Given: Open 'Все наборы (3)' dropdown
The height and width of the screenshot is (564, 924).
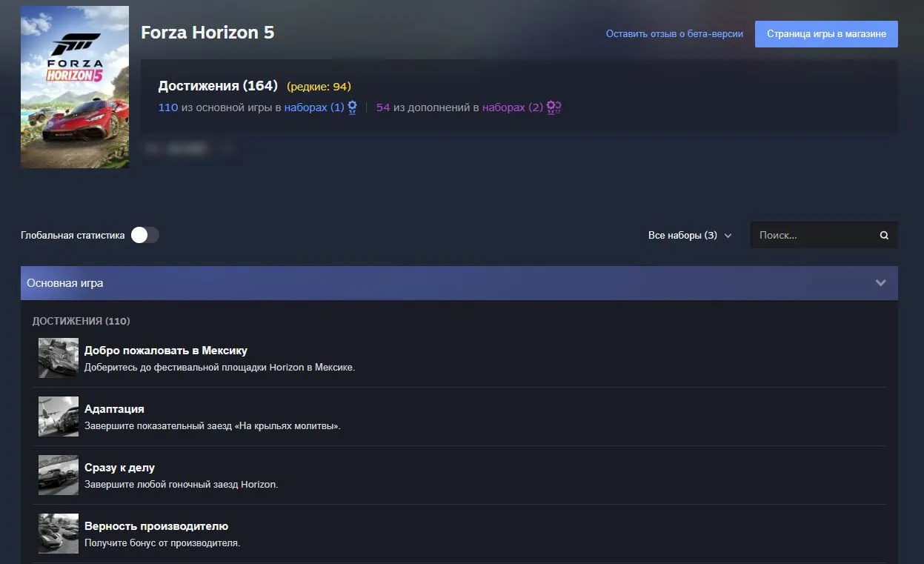Looking at the screenshot, I should (x=690, y=236).
